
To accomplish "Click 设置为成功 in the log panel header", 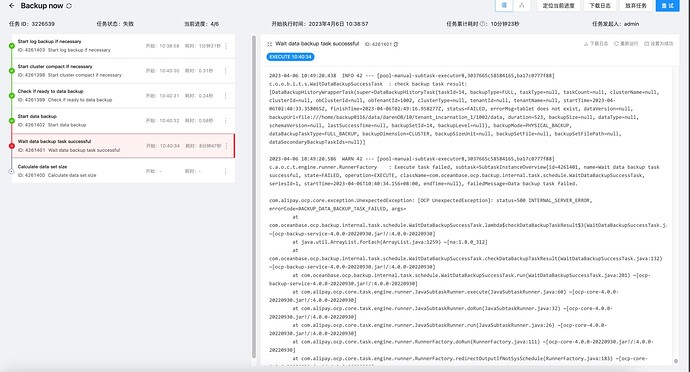I will point(658,44).
